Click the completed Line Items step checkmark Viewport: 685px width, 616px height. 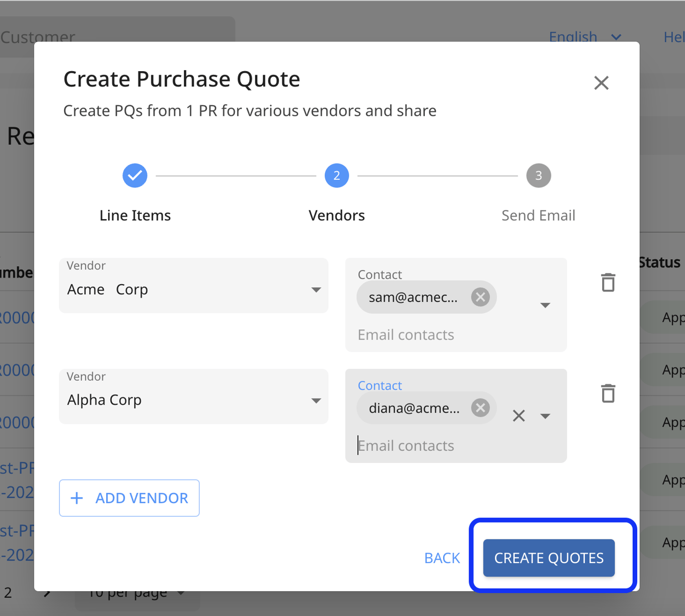135,175
